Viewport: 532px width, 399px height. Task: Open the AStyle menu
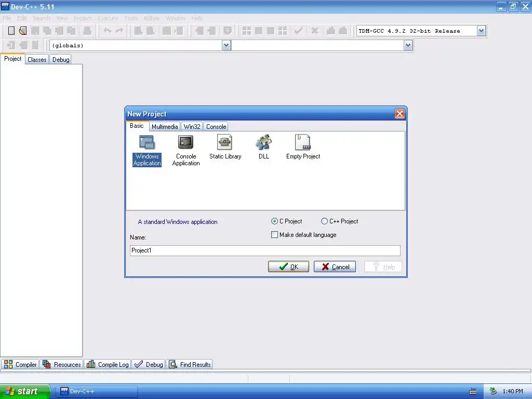tap(151, 18)
